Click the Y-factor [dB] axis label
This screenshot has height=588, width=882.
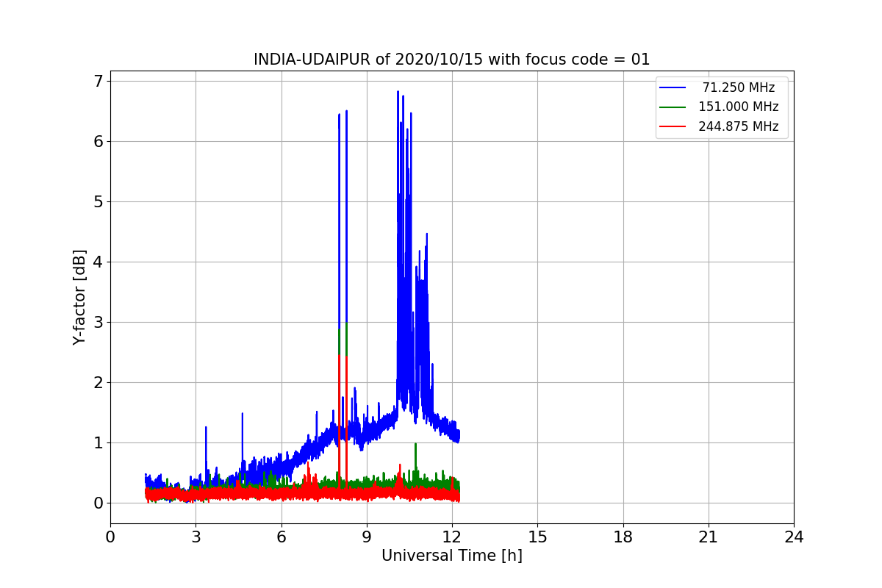80,297
